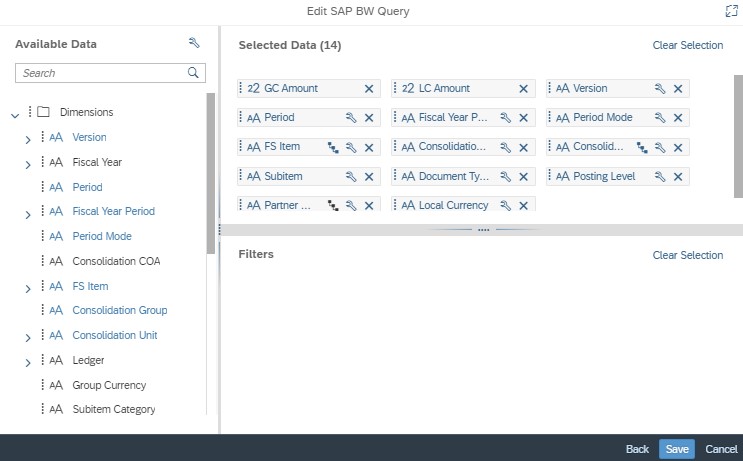The width and height of the screenshot is (743, 461).
Task: Open the wrench settings for the Partner chip
Action: [351, 205]
